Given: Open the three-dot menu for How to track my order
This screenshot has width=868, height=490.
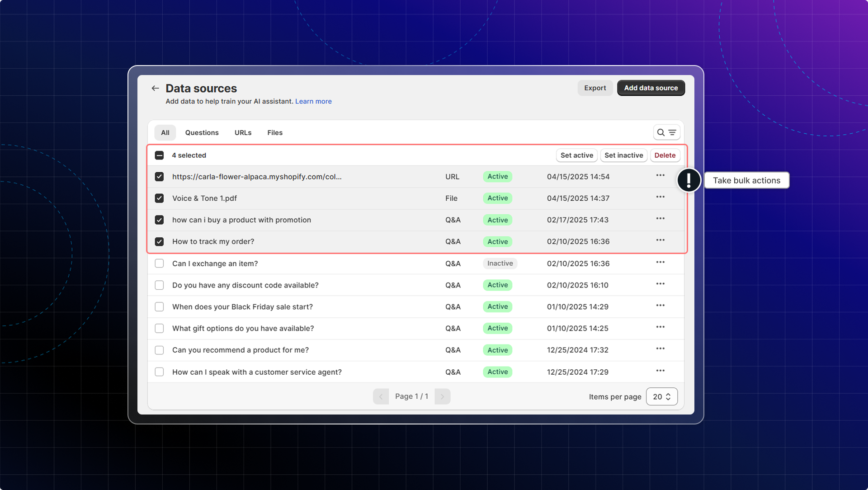Looking at the screenshot, I should pos(660,240).
